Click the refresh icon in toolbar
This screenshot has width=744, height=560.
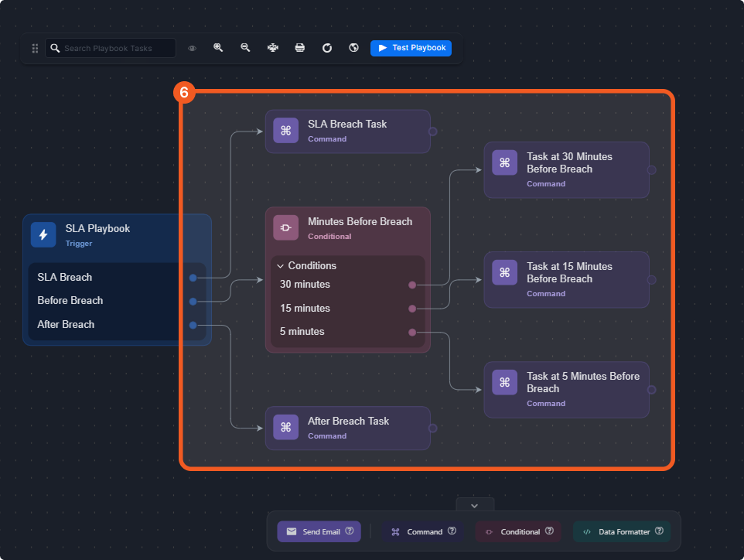point(327,48)
